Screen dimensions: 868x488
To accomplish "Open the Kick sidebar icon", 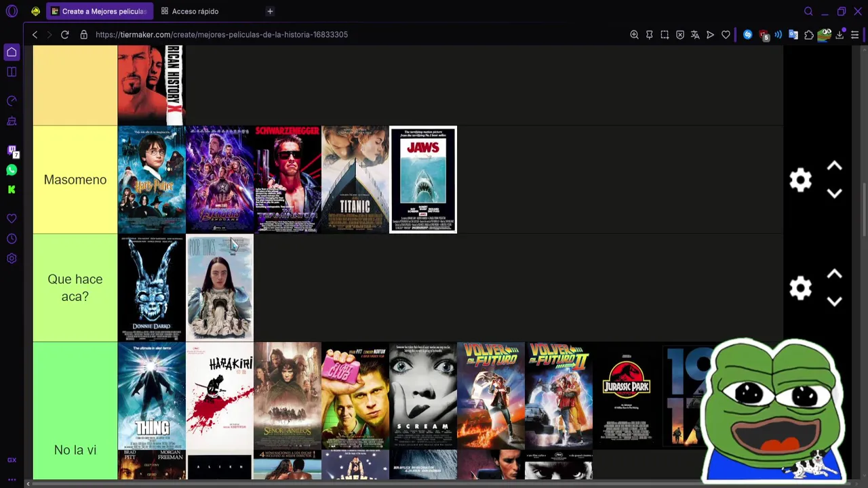I will 12,190.
